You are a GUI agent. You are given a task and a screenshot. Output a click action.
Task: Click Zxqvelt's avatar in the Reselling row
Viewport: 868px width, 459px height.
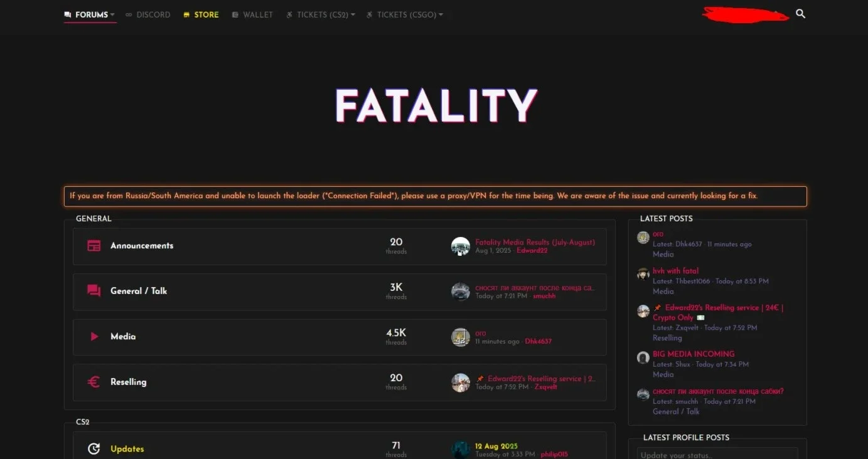tap(461, 382)
